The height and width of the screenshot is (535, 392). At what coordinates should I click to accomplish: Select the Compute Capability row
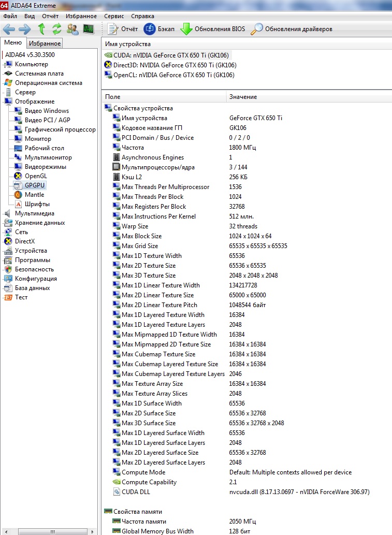(x=149, y=482)
